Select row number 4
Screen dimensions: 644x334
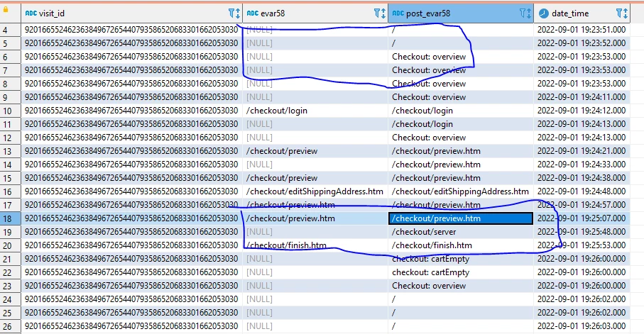pos(10,30)
